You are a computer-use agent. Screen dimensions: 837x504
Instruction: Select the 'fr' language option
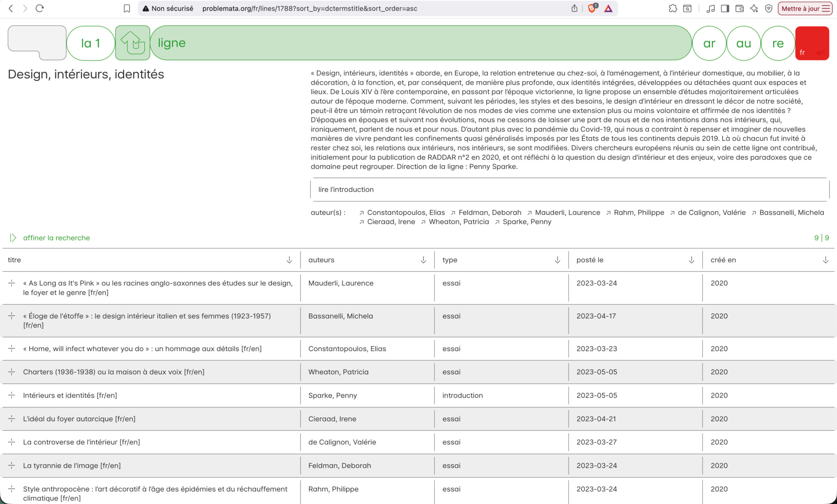pyautogui.click(x=802, y=53)
